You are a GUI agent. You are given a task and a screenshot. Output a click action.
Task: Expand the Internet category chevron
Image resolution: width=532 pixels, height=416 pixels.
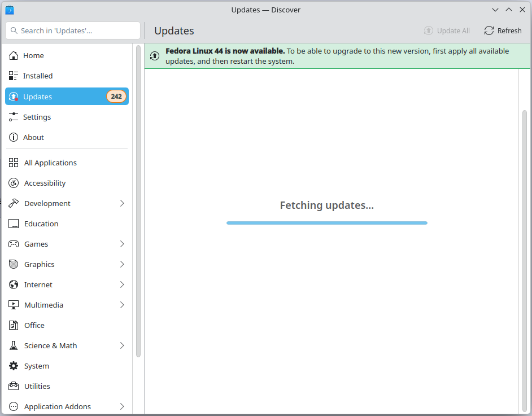point(122,285)
